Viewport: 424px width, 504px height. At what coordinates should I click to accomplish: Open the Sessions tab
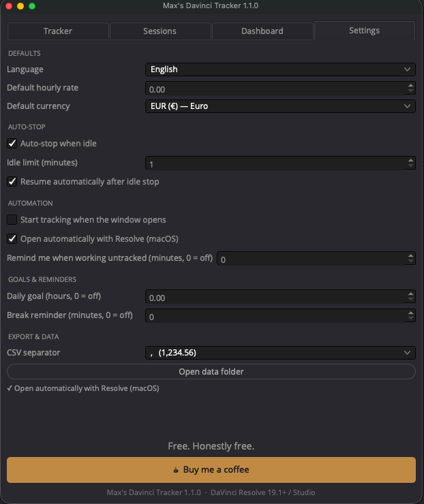point(160,31)
